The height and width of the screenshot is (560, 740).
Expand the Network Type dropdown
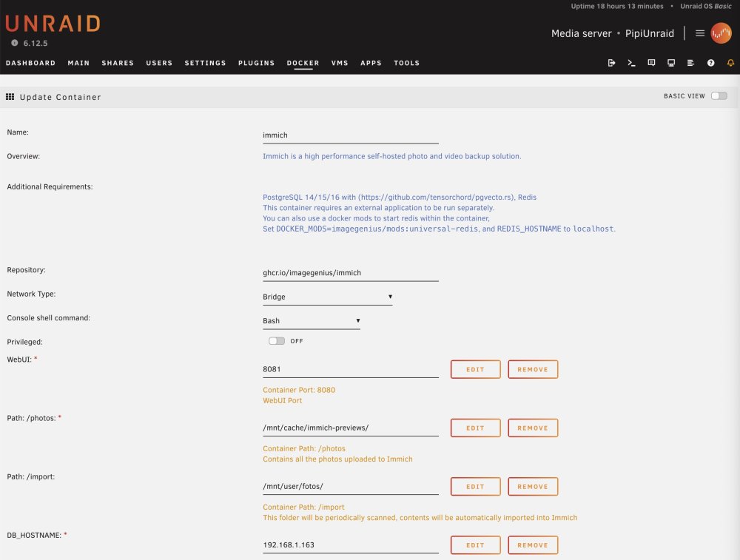328,297
